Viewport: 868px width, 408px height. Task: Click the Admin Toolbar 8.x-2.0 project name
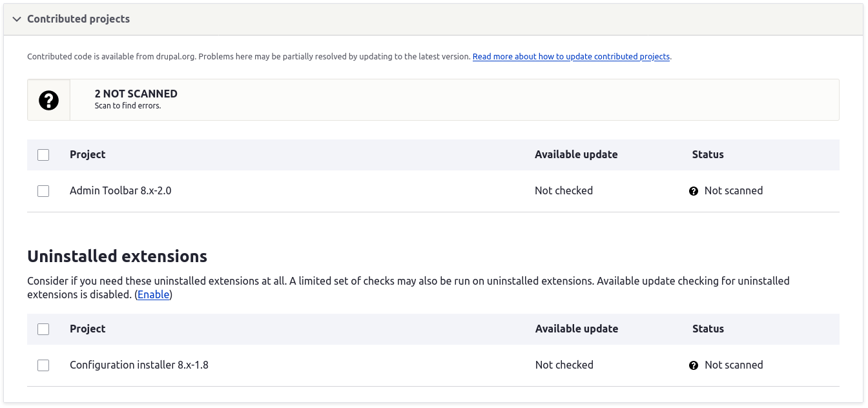tap(120, 191)
